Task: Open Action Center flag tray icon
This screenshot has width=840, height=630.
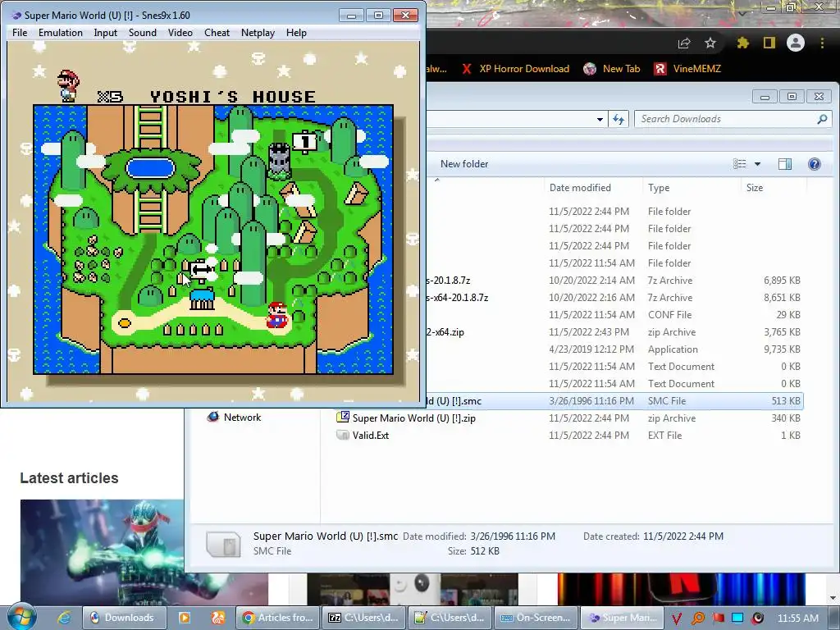Action: click(718, 619)
